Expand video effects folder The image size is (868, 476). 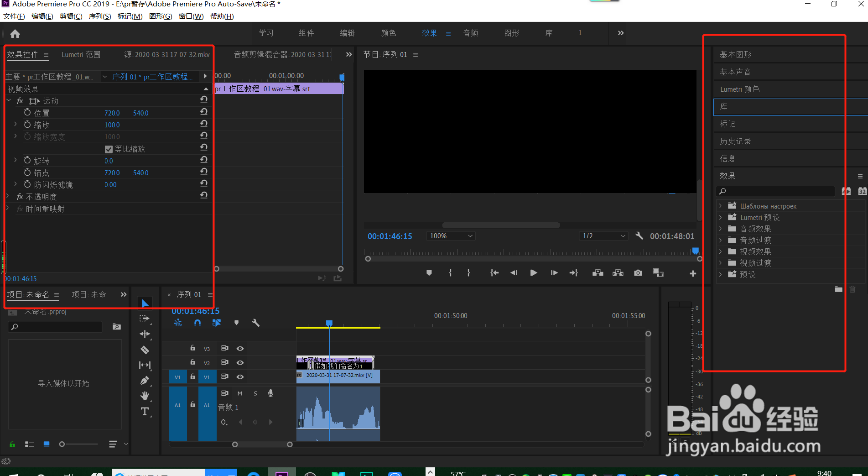coord(721,251)
